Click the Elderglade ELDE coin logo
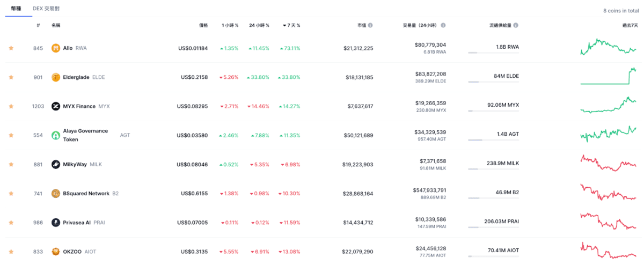644x265 pixels. 55,77
